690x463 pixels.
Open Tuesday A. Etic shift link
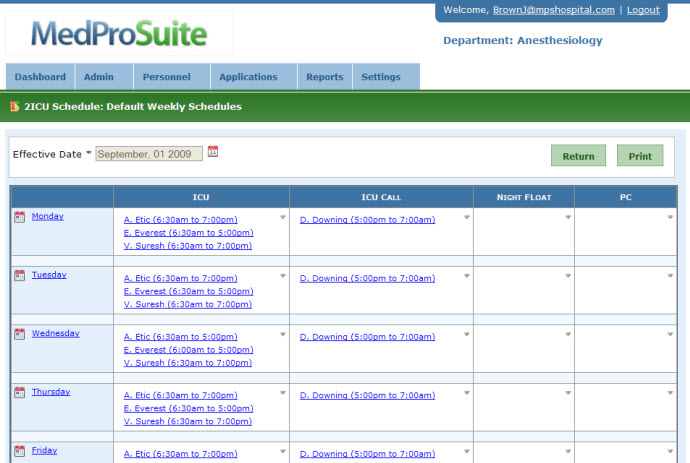[x=180, y=278]
